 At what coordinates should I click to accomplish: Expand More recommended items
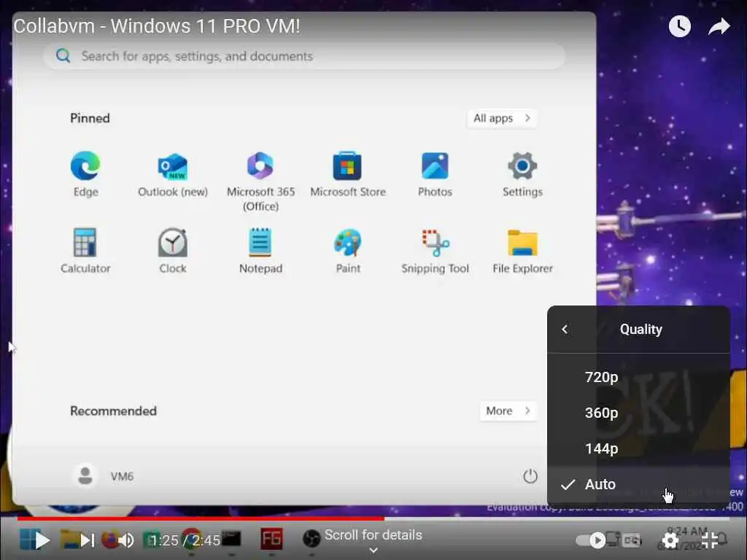point(508,411)
